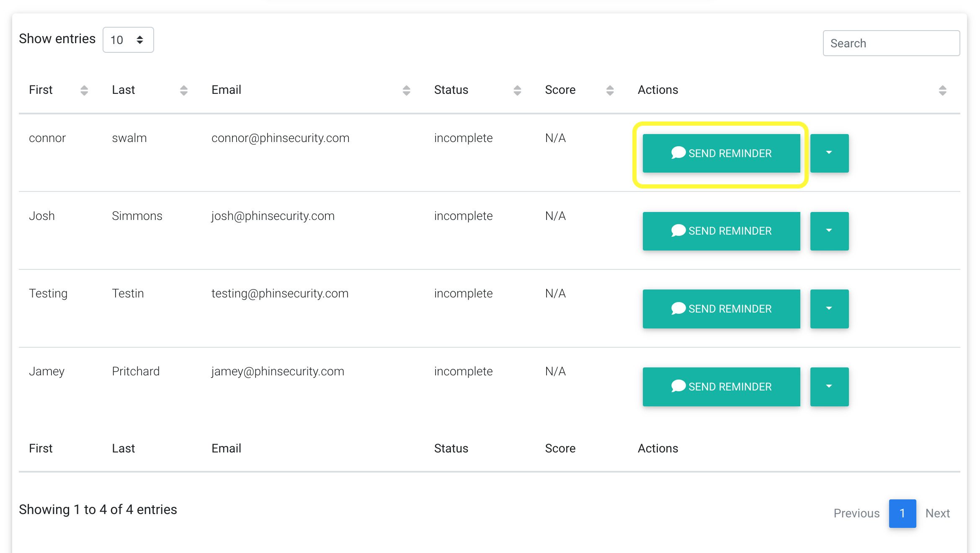Click the last name 'swalm'

(x=129, y=138)
